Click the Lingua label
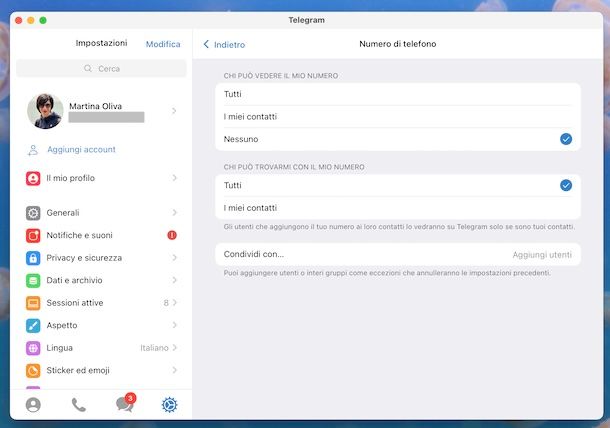 coord(60,348)
